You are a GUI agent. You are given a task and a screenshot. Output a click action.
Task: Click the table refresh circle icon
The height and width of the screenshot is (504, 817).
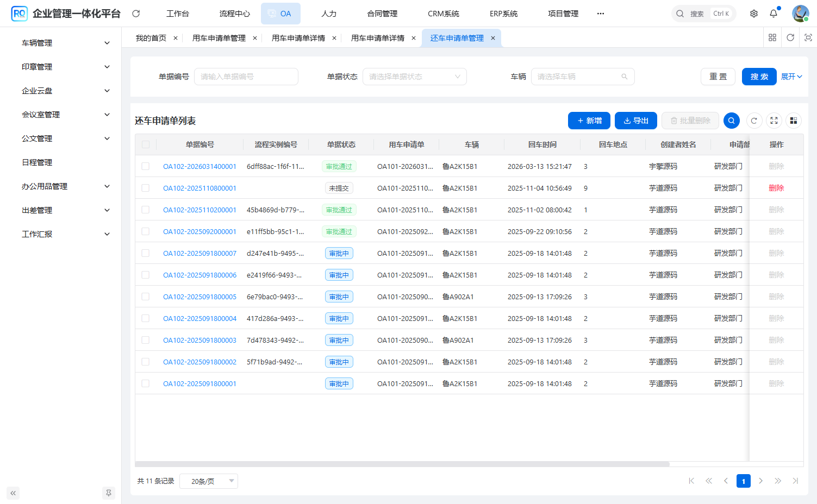(x=754, y=121)
